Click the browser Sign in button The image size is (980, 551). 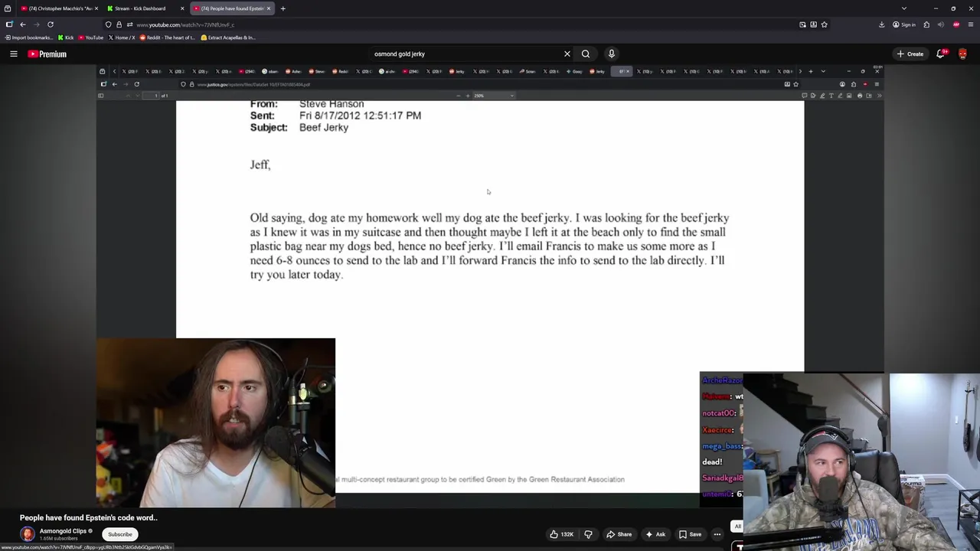[x=904, y=24]
